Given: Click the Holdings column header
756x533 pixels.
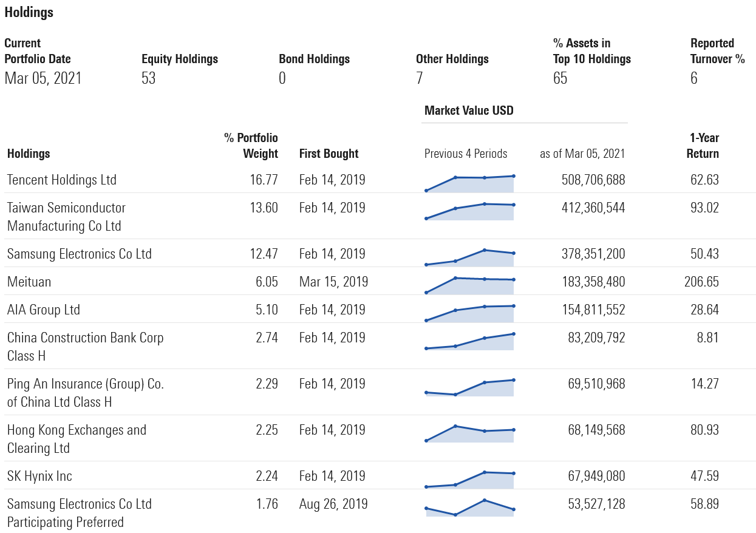Looking at the screenshot, I should point(29,154).
